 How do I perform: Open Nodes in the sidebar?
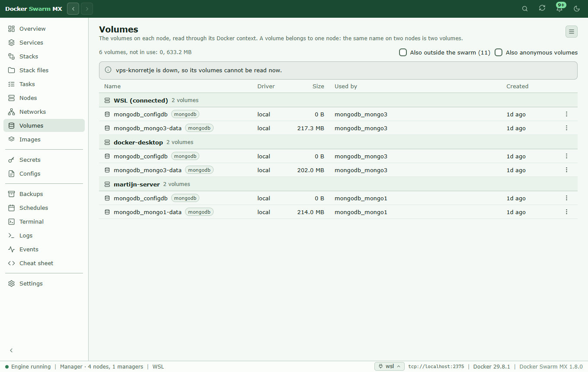coord(44,98)
